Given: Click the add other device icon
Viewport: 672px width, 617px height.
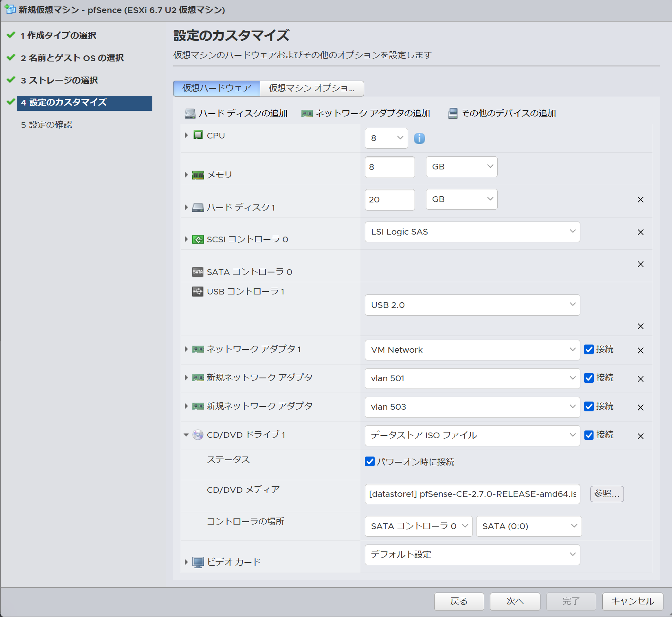Looking at the screenshot, I should [453, 113].
